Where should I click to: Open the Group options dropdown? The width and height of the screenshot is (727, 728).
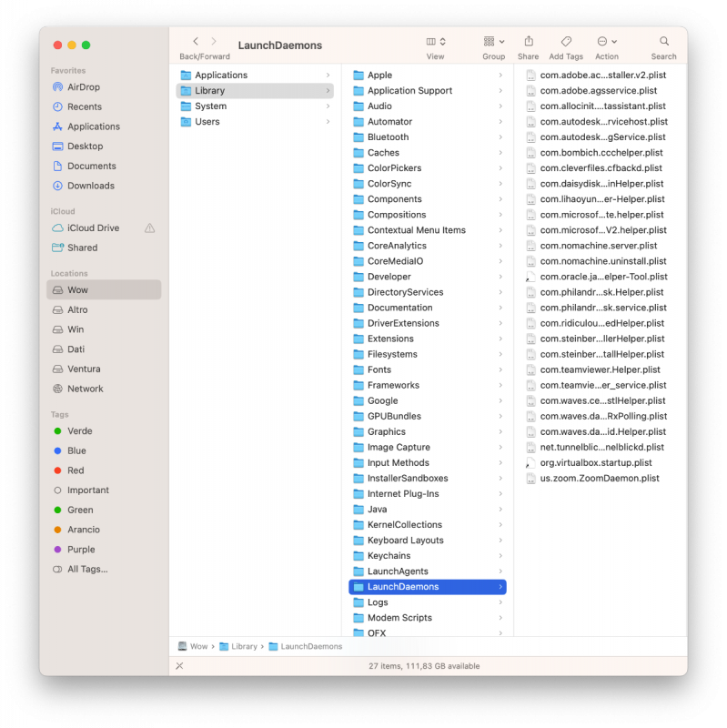[x=493, y=42]
